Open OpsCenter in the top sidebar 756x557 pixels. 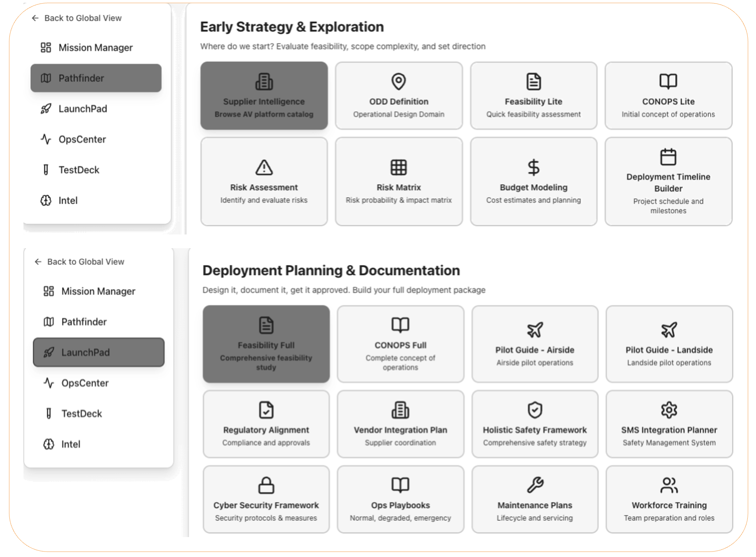(x=82, y=139)
